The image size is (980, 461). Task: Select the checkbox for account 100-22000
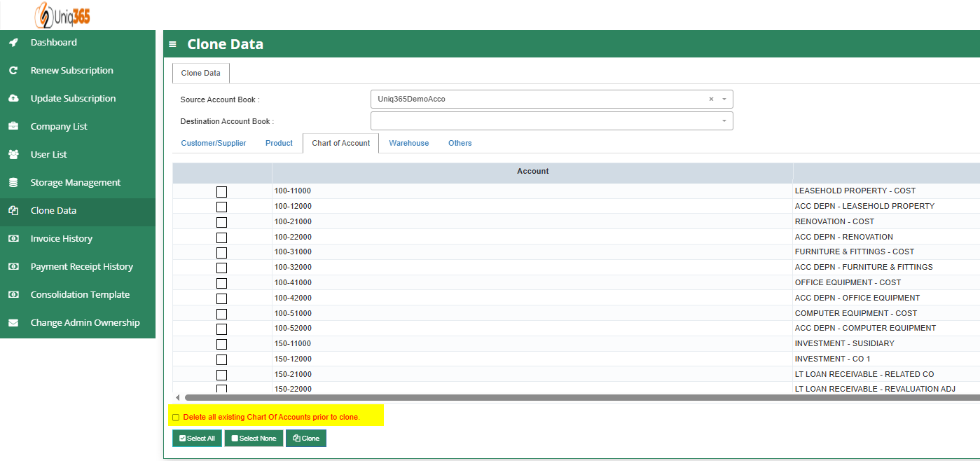pos(222,238)
